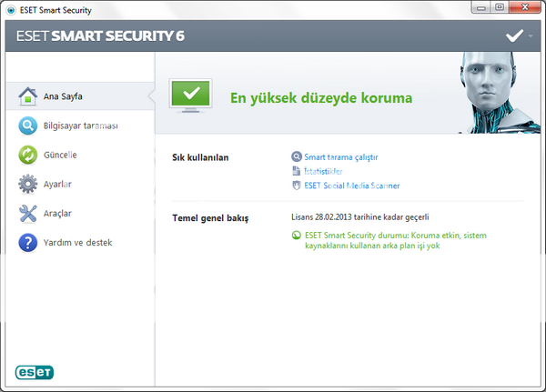
Task: Open the Ayarlar settings section
Action: point(57,184)
